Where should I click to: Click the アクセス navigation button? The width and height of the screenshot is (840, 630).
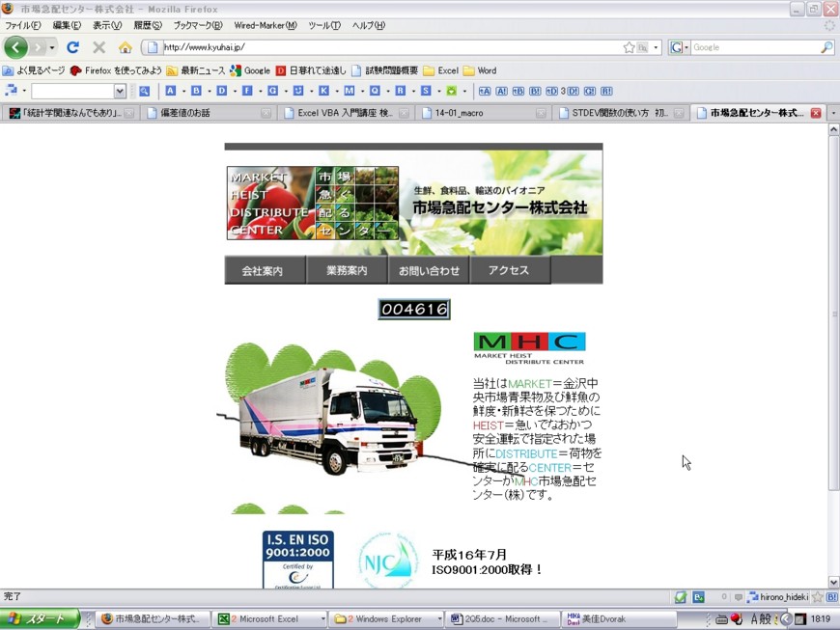tap(509, 271)
